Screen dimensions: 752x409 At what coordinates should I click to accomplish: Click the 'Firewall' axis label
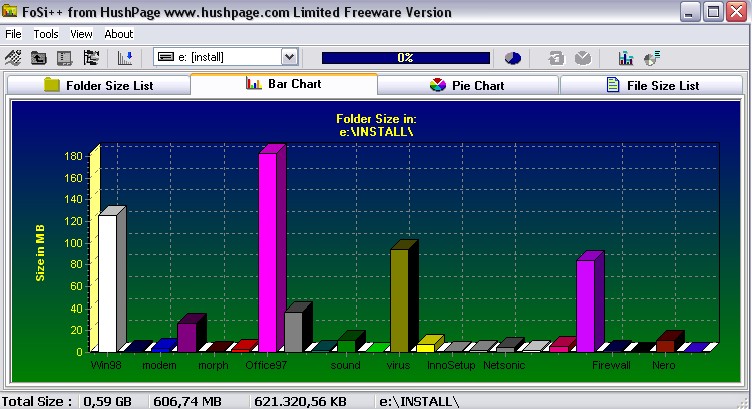pyautogui.click(x=611, y=365)
